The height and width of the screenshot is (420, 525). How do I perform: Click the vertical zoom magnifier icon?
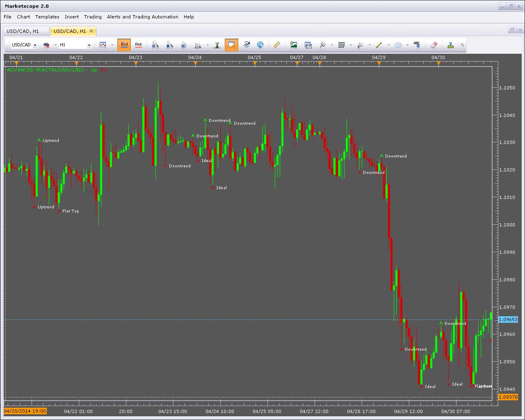198,45
